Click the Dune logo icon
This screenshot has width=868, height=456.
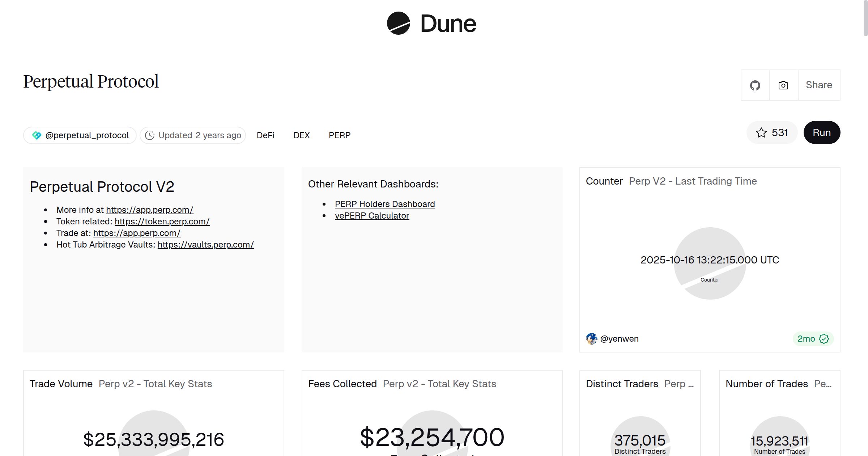click(398, 24)
